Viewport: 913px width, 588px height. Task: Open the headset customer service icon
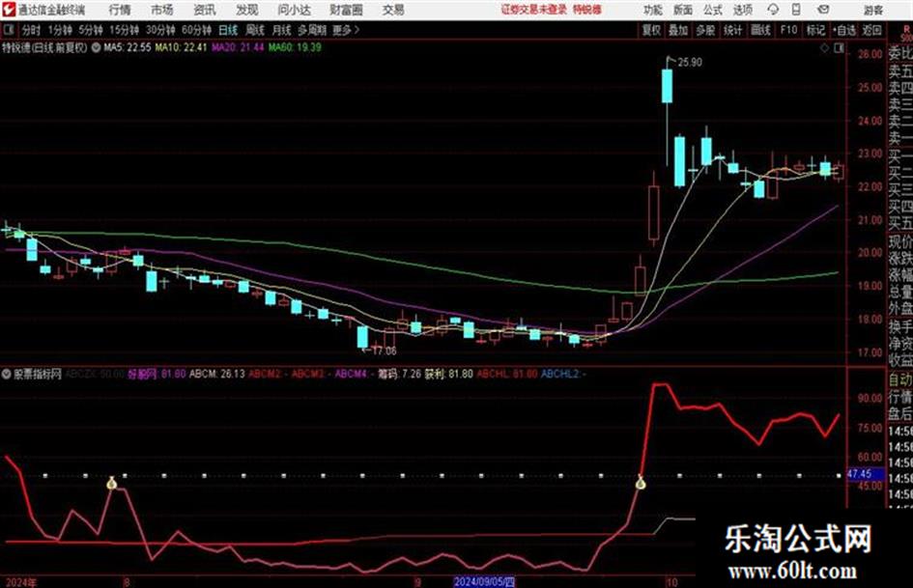[773, 10]
